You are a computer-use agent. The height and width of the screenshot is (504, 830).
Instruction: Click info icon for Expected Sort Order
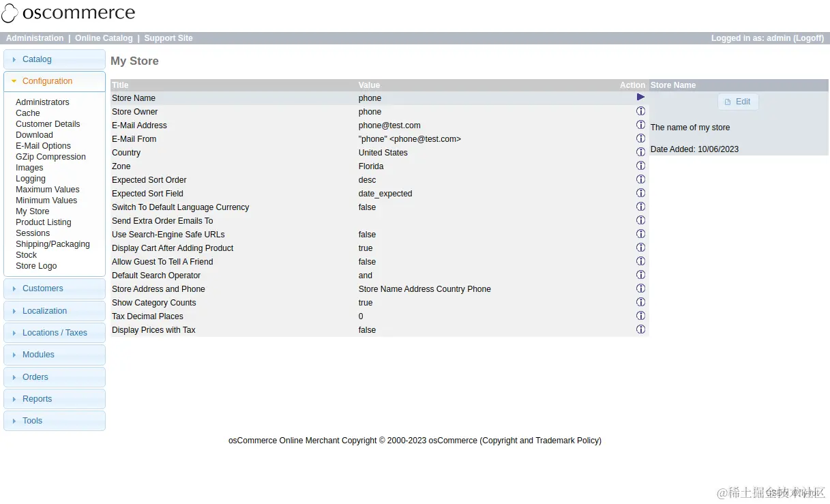coord(640,179)
